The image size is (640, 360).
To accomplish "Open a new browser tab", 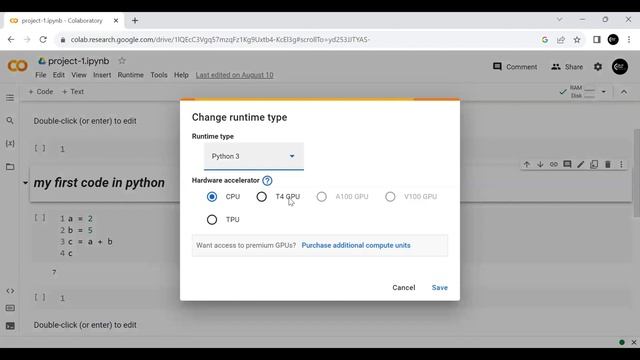I will [x=135, y=20].
